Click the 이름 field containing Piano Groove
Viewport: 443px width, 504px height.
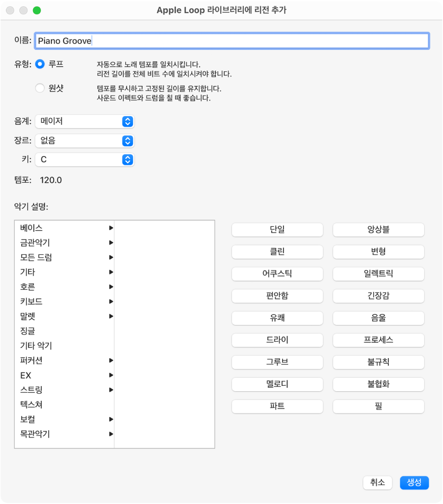click(232, 41)
